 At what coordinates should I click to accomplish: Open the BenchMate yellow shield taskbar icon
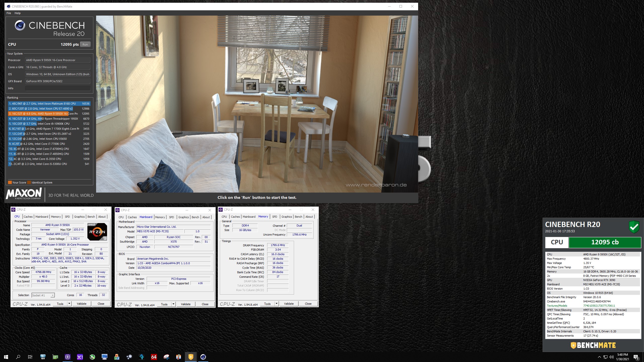pyautogui.click(x=191, y=357)
